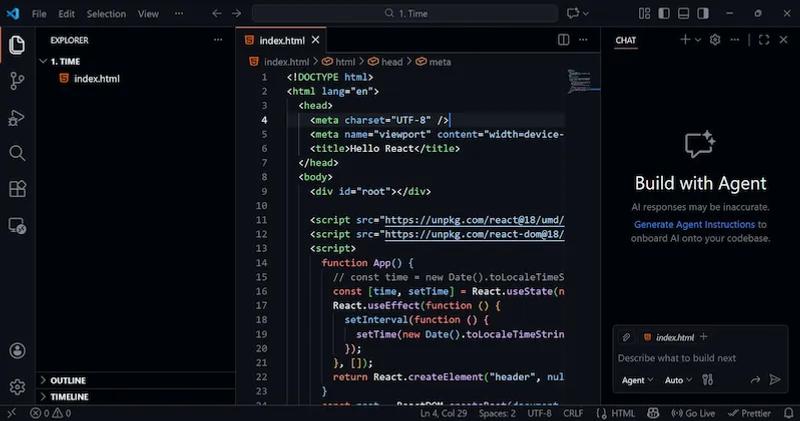Send the chat message
The image size is (800, 421).
click(775, 379)
